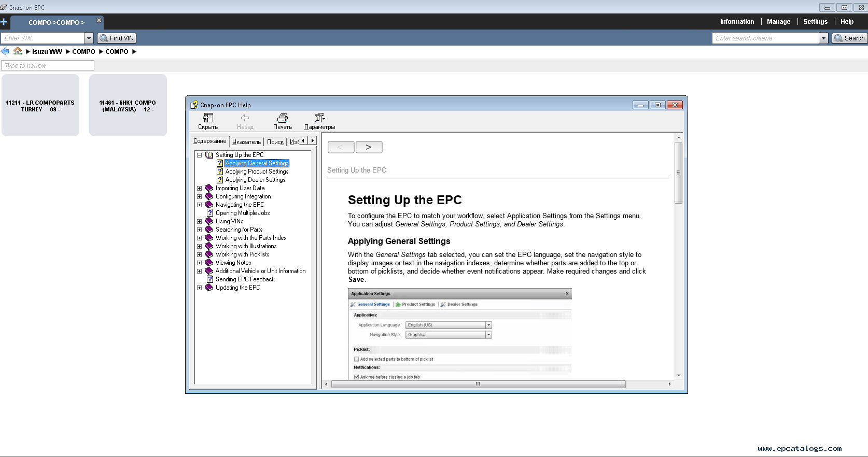868x457 pixels.
Task: Select Applying Product Settings topic
Action: pos(257,172)
